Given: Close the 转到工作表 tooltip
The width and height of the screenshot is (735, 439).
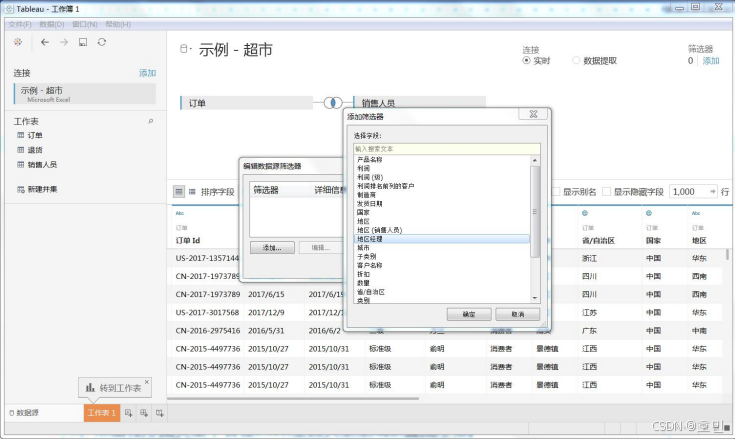Looking at the screenshot, I should [147, 382].
